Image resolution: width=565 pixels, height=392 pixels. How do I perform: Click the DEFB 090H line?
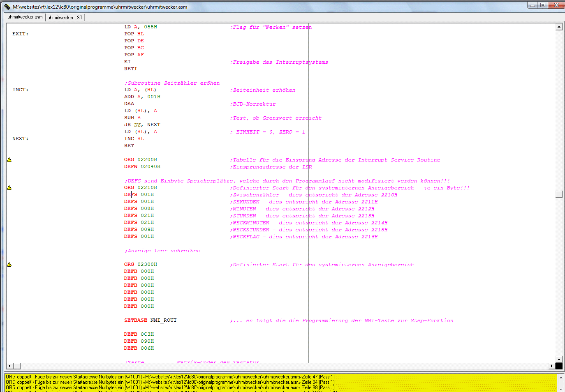(139, 341)
